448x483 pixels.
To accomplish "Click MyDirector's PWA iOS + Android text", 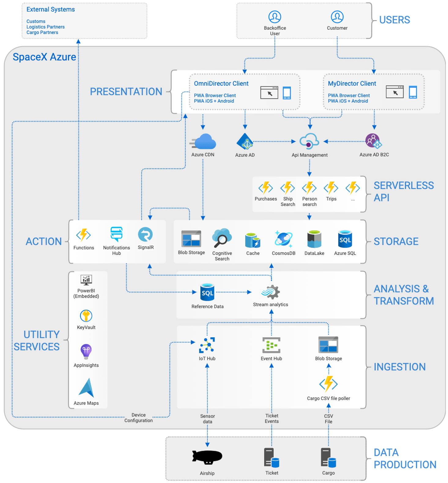I will pos(348,101).
